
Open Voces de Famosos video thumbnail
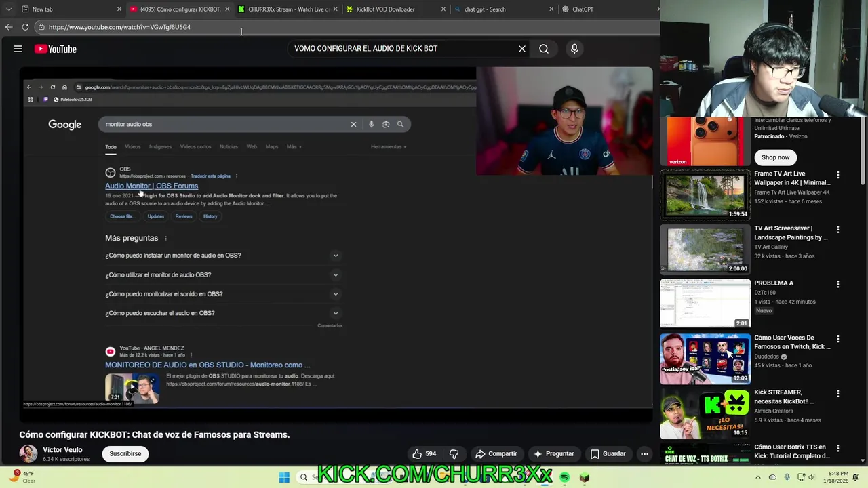click(x=705, y=359)
